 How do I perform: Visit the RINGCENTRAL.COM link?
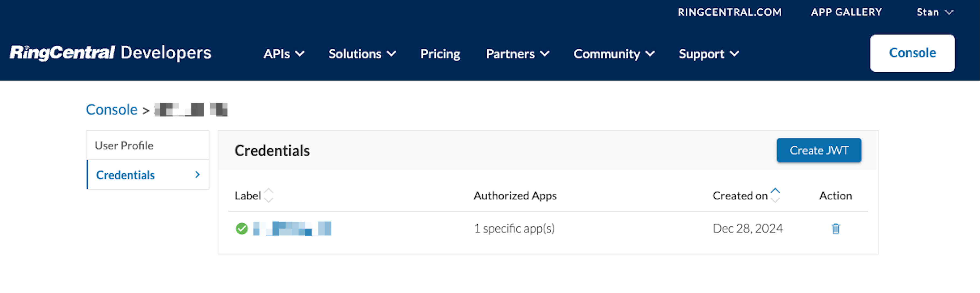pos(729,12)
